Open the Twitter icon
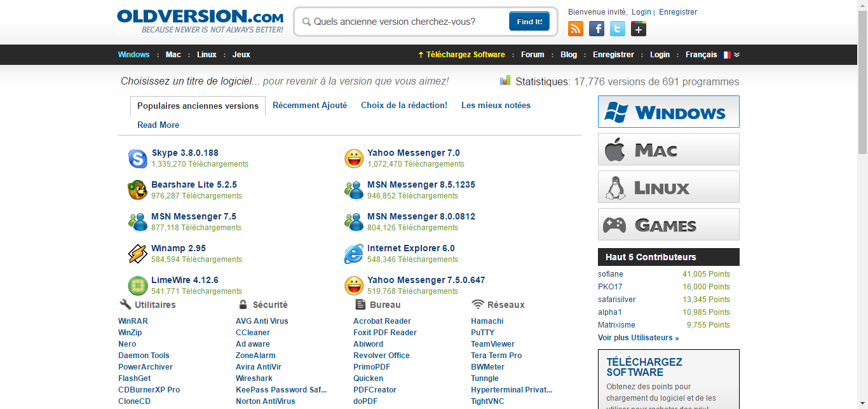 click(618, 29)
